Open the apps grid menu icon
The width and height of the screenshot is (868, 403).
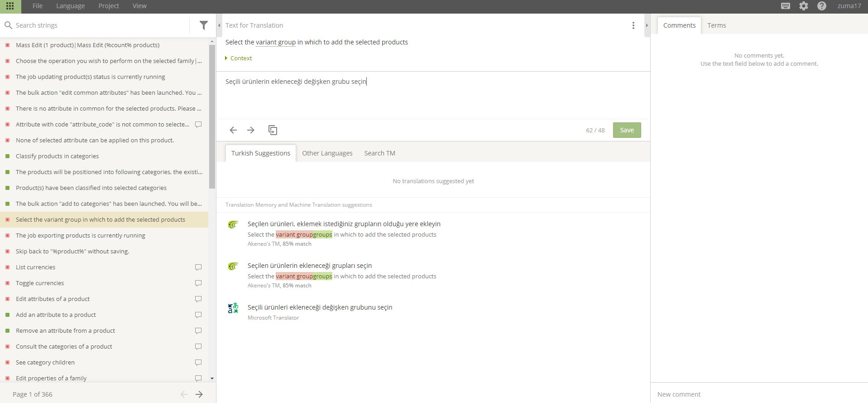tap(10, 6)
